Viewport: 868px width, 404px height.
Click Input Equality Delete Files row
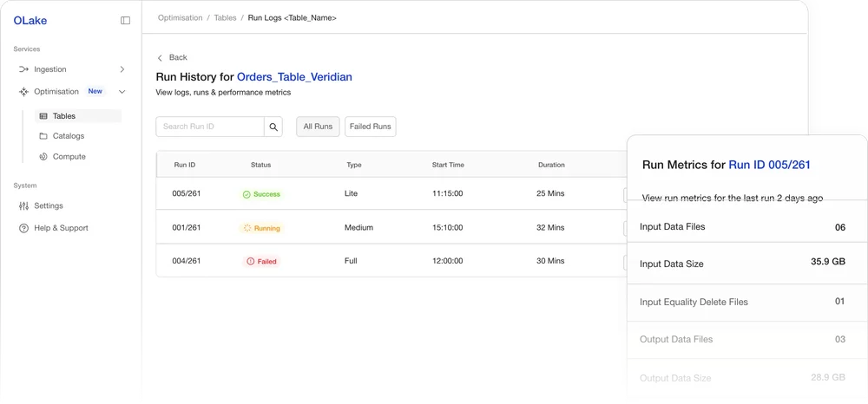747,303
